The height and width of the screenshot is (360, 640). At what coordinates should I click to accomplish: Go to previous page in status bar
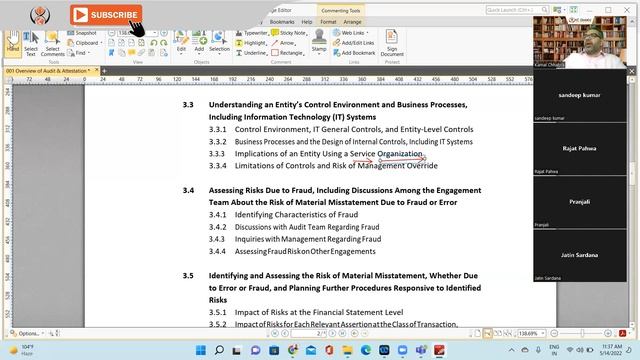[x=285, y=333]
